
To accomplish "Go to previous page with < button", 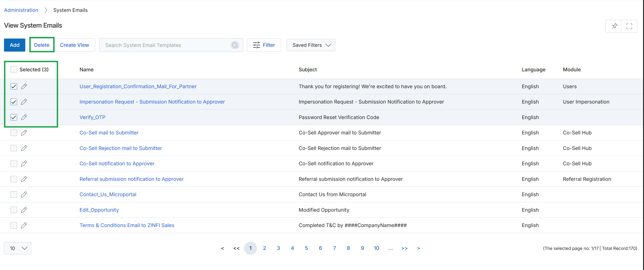I will pyautogui.click(x=222, y=248).
